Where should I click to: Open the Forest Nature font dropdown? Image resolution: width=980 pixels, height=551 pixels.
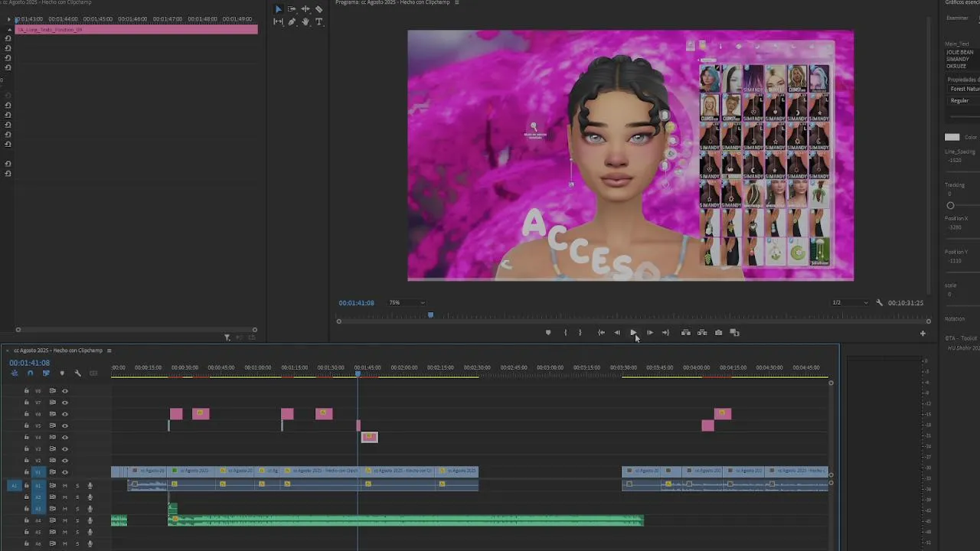tap(965, 89)
